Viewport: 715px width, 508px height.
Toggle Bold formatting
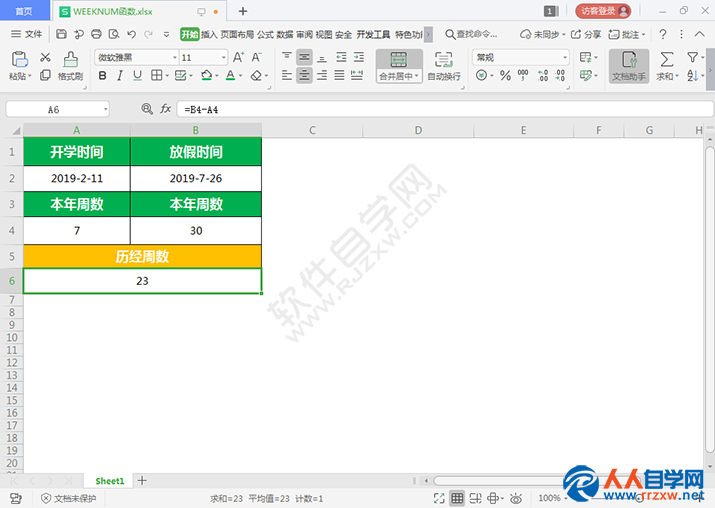coord(103,75)
